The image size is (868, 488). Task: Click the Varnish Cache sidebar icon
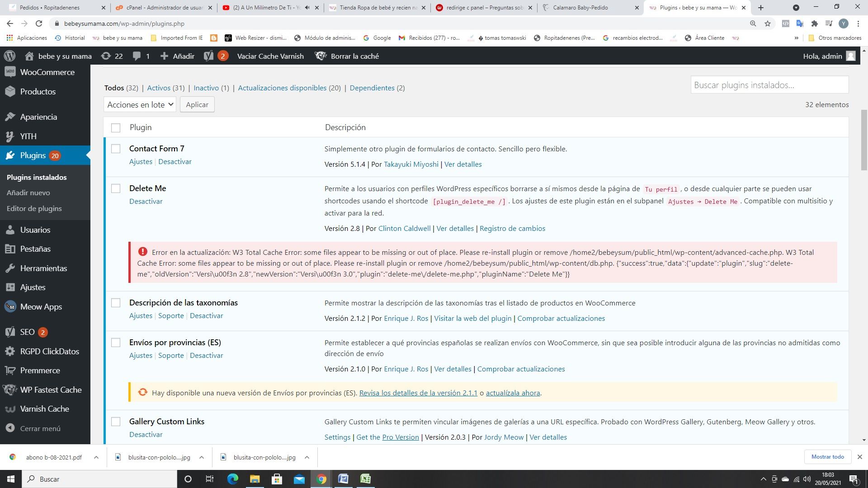(x=10, y=409)
